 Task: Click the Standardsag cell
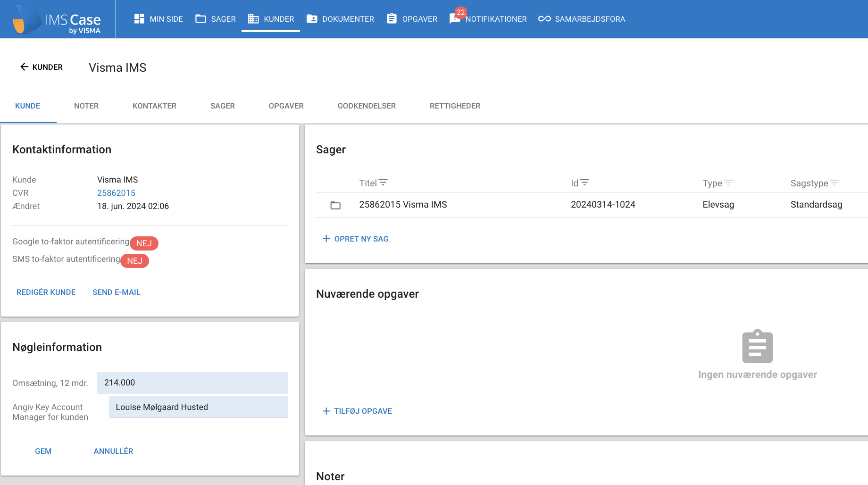817,204
